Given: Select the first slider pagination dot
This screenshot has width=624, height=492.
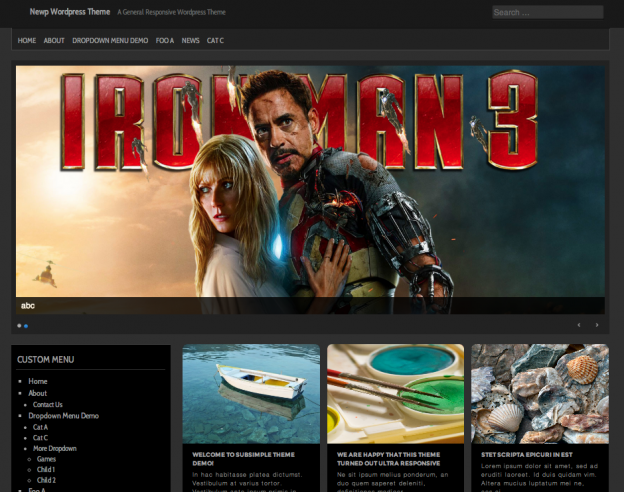Looking at the screenshot, I should pos(19,326).
